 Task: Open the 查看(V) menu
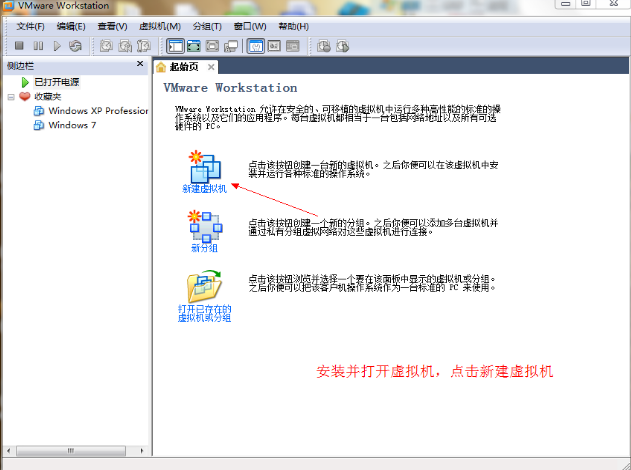(x=112, y=27)
